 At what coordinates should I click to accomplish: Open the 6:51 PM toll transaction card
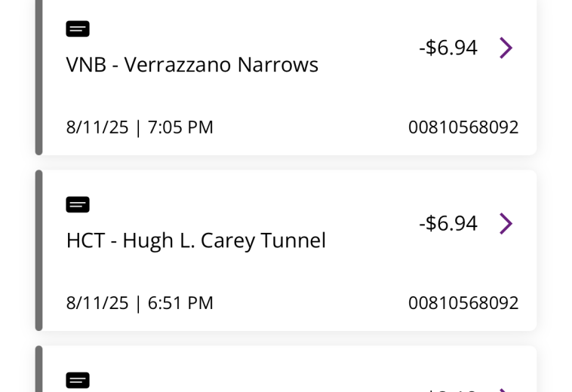[287, 270]
